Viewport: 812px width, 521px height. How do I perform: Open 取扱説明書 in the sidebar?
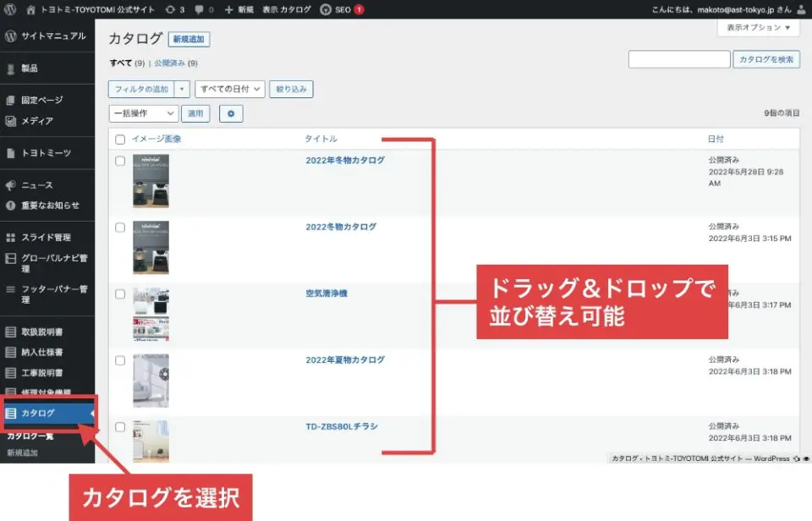click(x=47, y=332)
